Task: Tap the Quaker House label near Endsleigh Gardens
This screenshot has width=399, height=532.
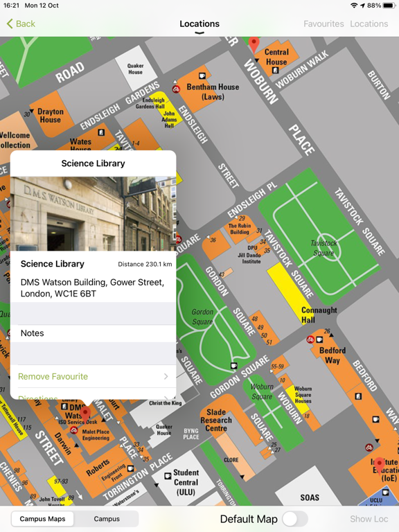Action: (x=135, y=69)
